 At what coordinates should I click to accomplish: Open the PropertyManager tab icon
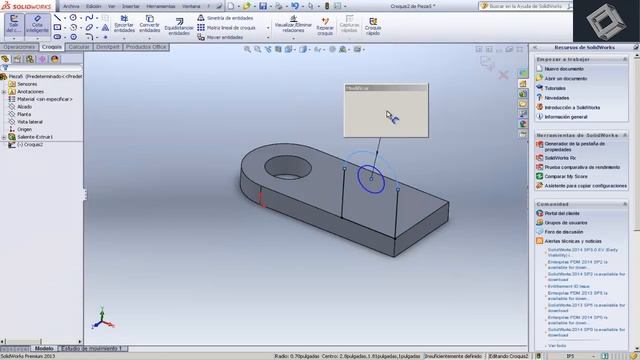18,59
